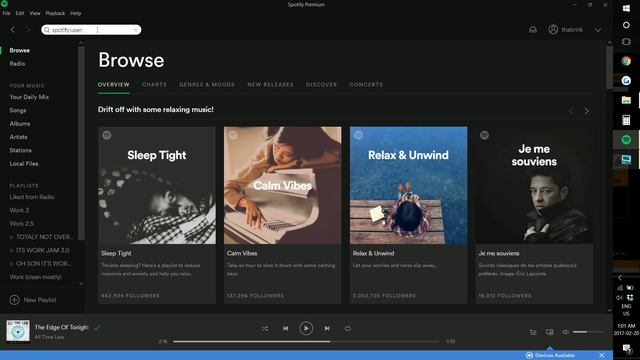Open the Help menu
Image resolution: width=640 pixels, height=360 pixels.
(76, 13)
